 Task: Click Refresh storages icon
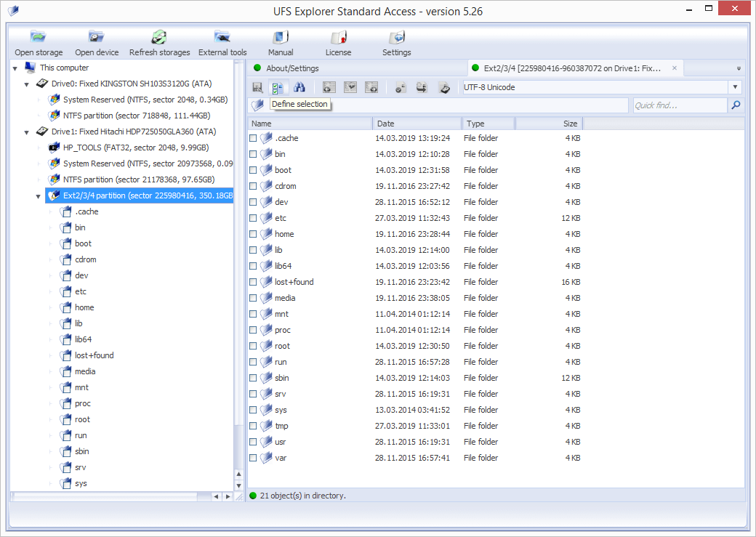click(x=159, y=38)
